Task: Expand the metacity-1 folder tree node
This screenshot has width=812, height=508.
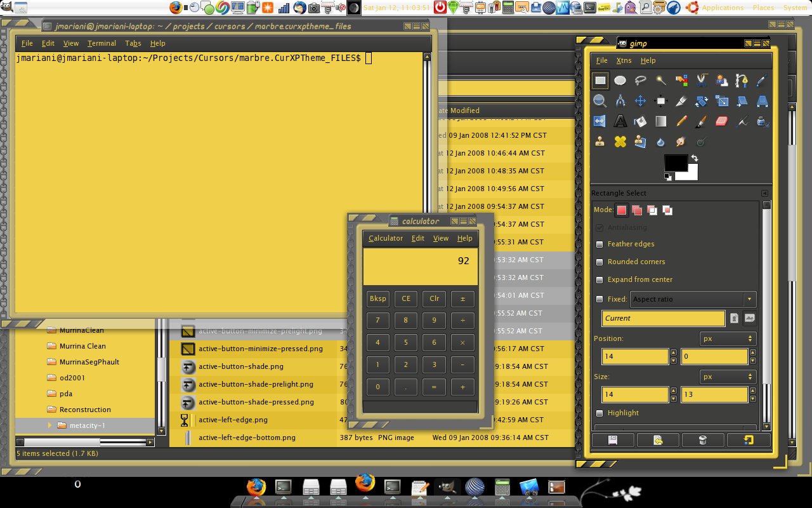Action: click(50, 425)
